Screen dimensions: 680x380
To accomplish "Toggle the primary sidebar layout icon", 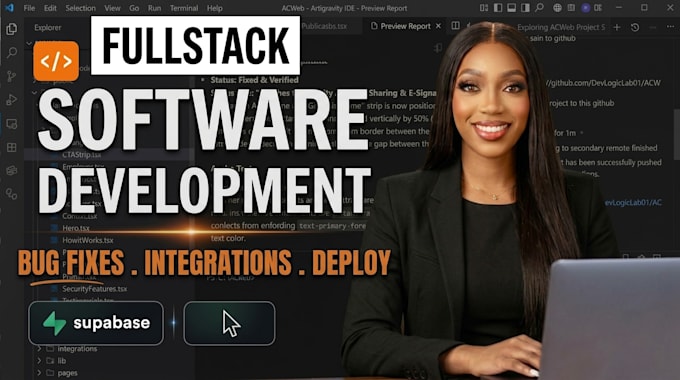I will [x=498, y=8].
